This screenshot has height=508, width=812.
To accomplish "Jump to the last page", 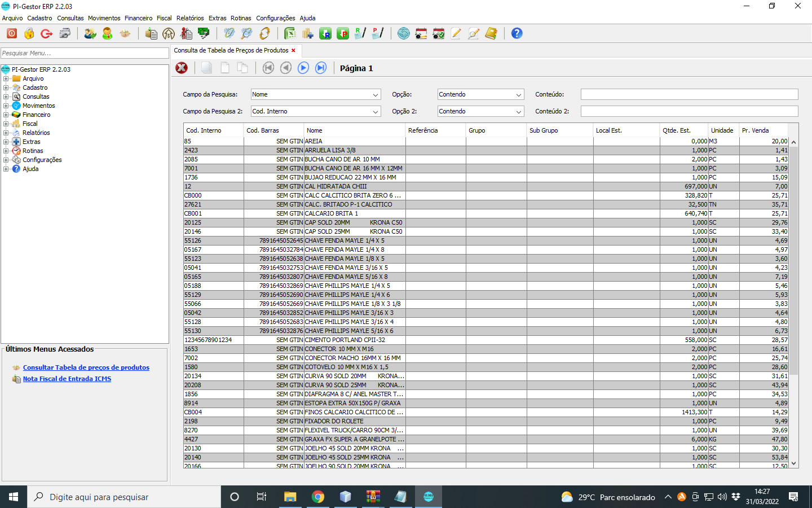I will coord(321,68).
